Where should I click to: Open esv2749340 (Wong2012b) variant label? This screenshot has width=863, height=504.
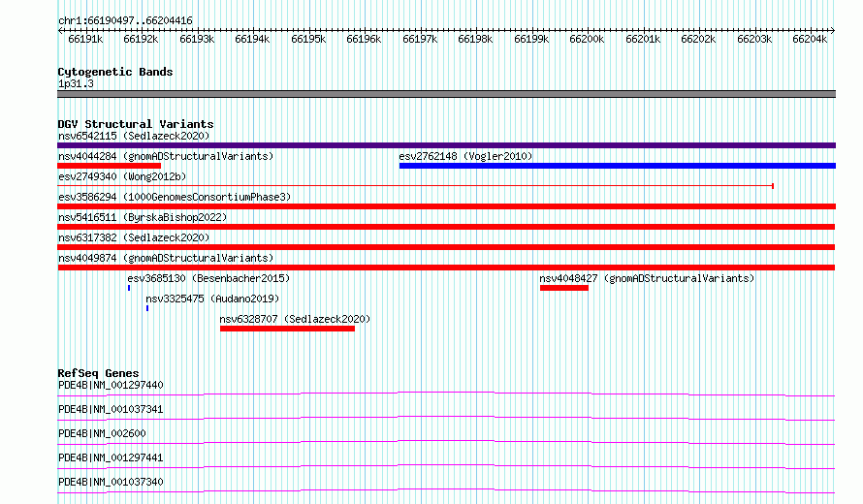[122, 176]
